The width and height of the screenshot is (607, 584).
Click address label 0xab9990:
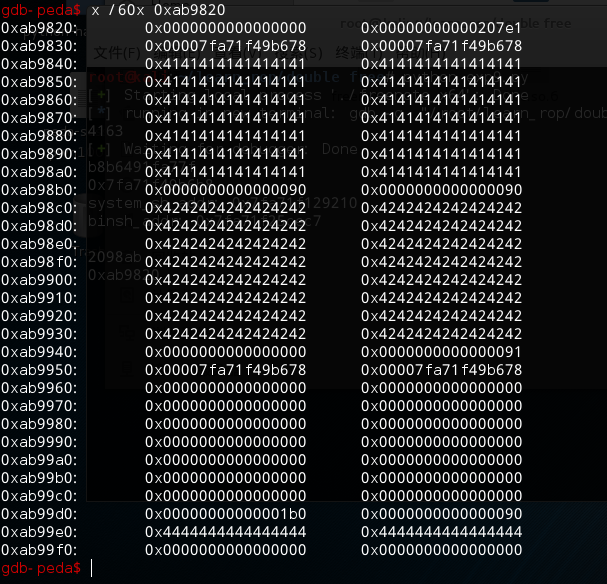pos(39,442)
